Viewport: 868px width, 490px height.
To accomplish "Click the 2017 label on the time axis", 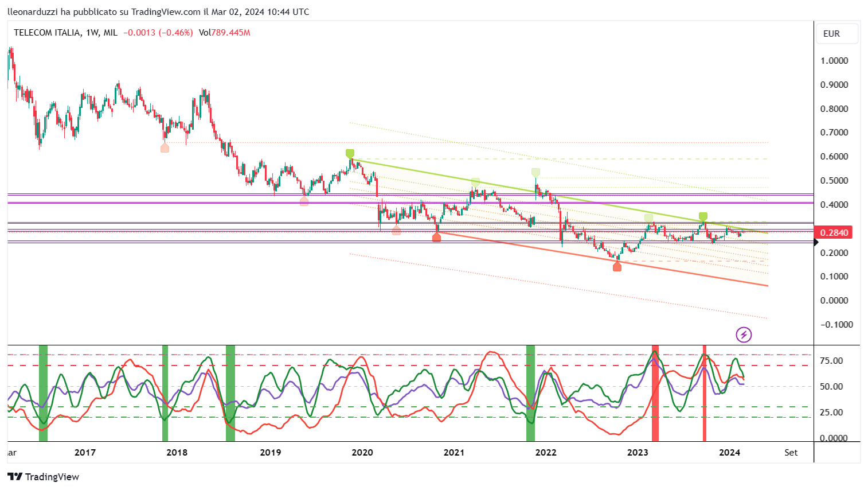I will [x=85, y=453].
